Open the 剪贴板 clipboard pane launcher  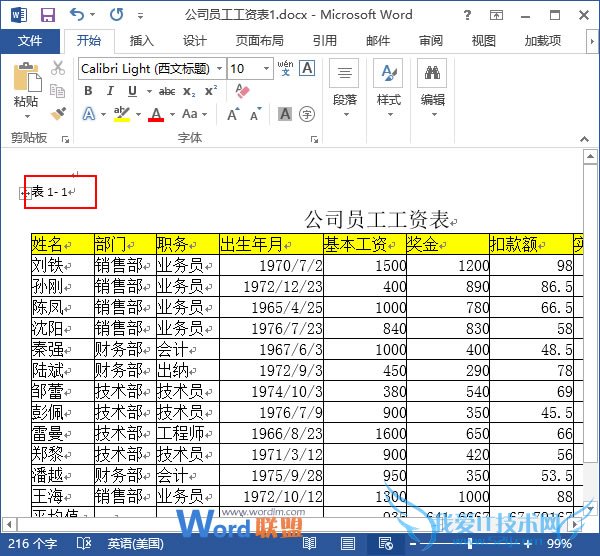tap(65, 140)
